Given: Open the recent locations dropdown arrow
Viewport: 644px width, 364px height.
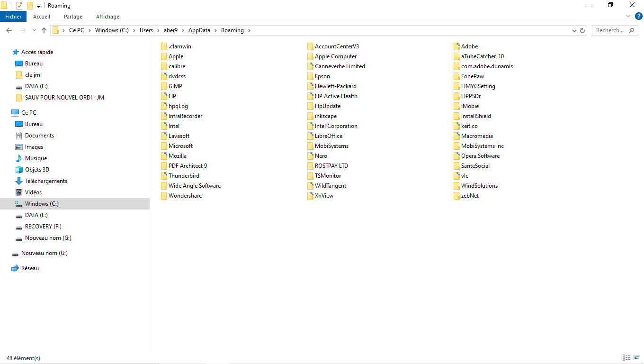Looking at the screenshot, I should [x=34, y=30].
